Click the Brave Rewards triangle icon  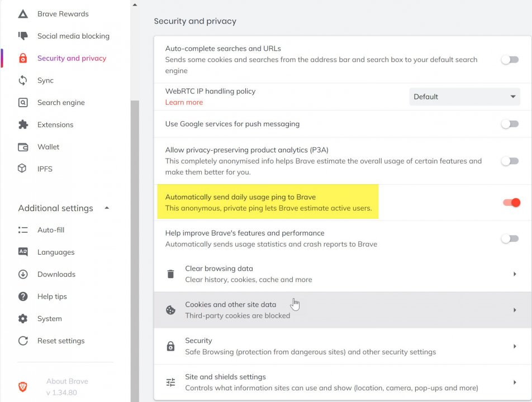(23, 14)
